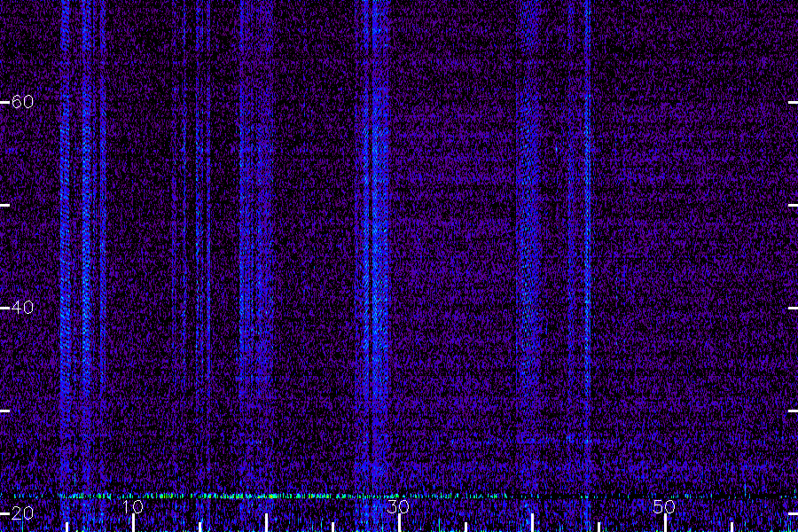Screen dimensions: 798x532
Task: Click the 20 label on the vertical axis
Action: click(x=22, y=513)
